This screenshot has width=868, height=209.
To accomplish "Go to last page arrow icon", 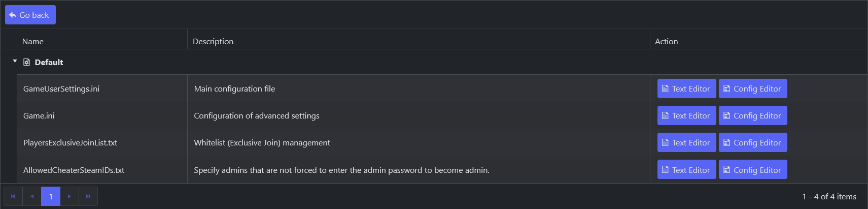I will coord(88,196).
